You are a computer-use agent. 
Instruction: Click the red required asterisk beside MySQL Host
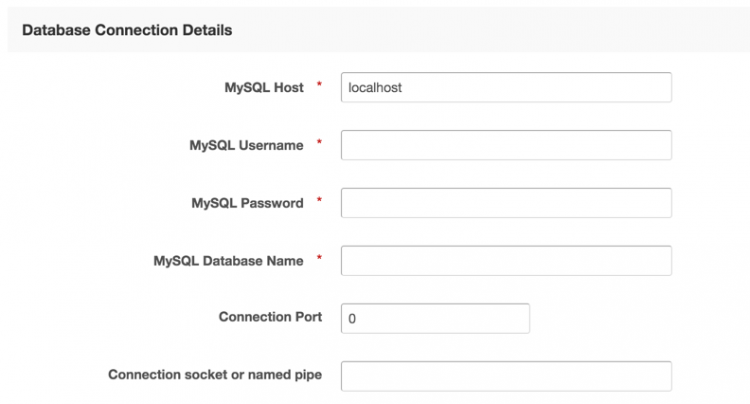point(319,84)
